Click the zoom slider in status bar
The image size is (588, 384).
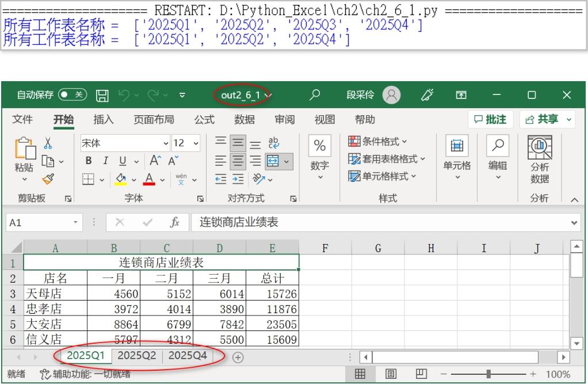click(488, 374)
